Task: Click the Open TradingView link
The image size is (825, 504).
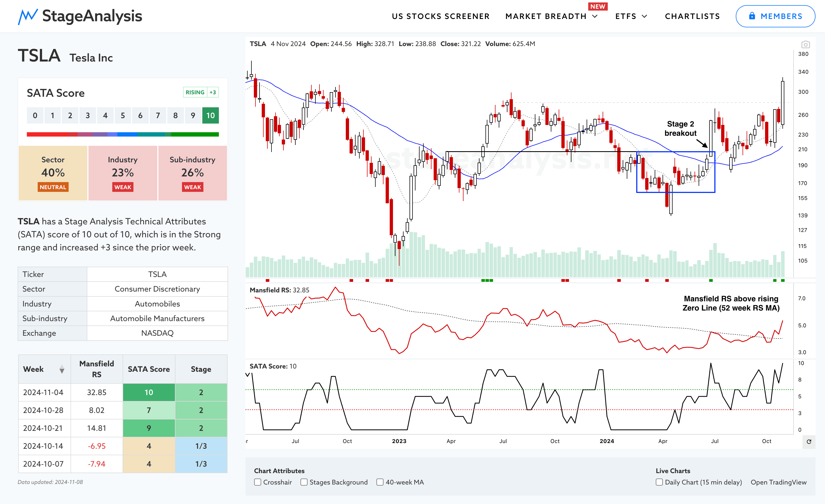Action: click(x=778, y=482)
